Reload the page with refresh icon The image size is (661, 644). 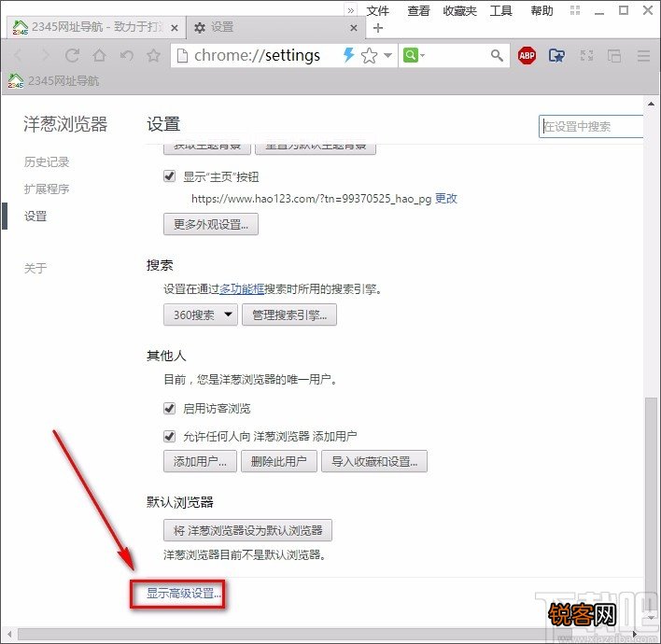pyautogui.click(x=72, y=55)
